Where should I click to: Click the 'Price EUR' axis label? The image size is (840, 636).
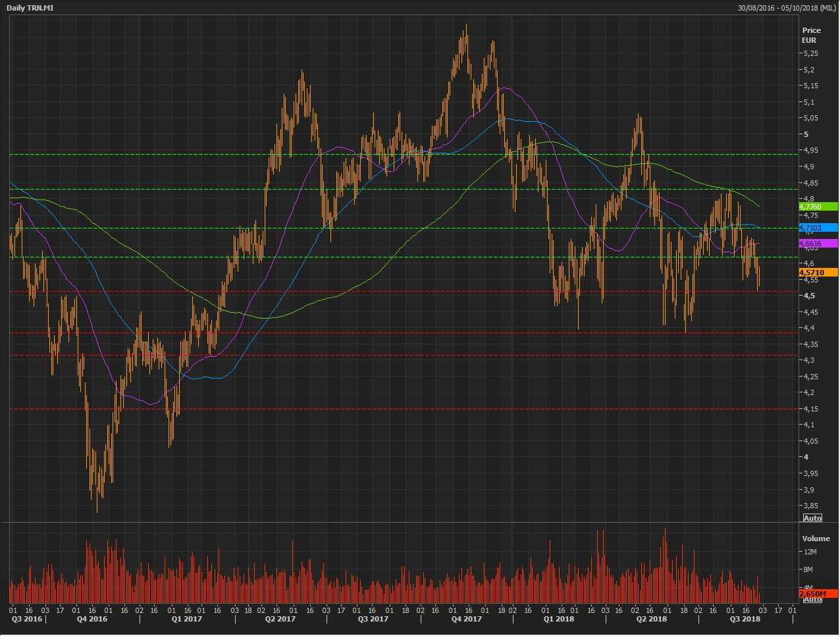pyautogui.click(x=811, y=35)
